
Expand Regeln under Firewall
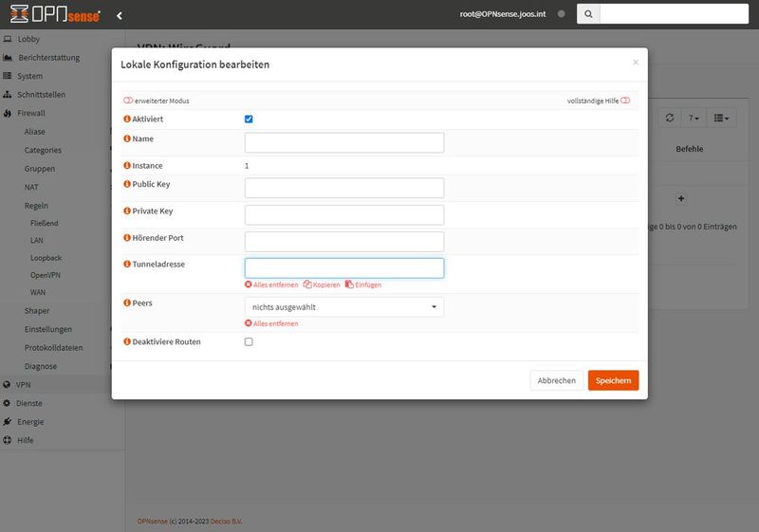pos(36,206)
